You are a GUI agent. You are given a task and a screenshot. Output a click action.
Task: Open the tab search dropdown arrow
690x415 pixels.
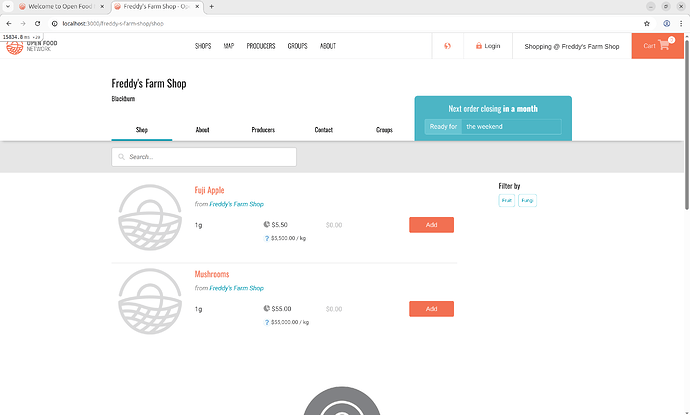click(x=7, y=7)
